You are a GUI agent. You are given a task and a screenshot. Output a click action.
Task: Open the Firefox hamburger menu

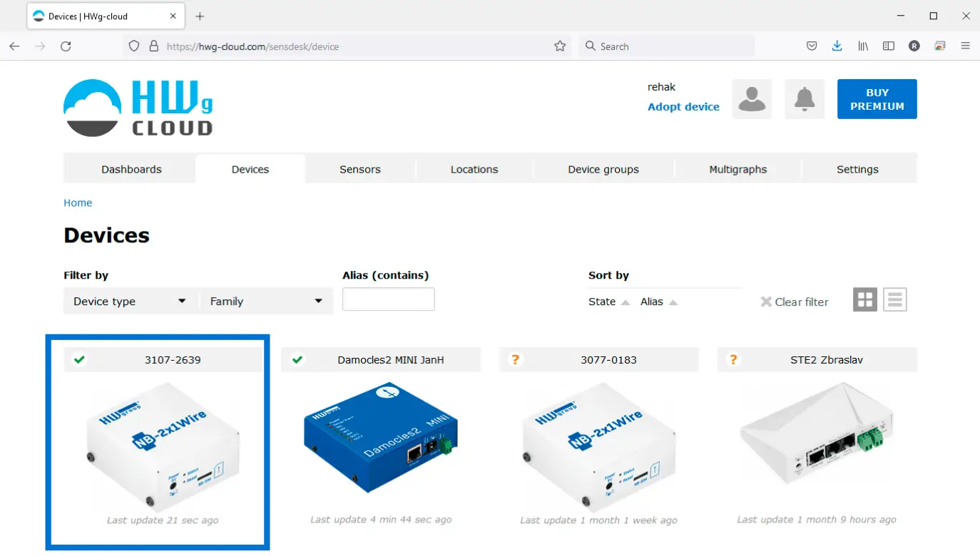(x=966, y=46)
